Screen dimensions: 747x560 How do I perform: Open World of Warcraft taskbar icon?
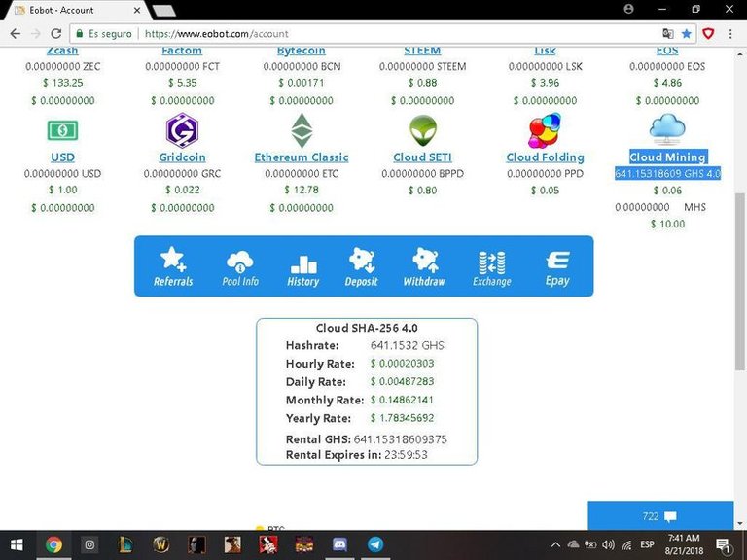click(161, 544)
